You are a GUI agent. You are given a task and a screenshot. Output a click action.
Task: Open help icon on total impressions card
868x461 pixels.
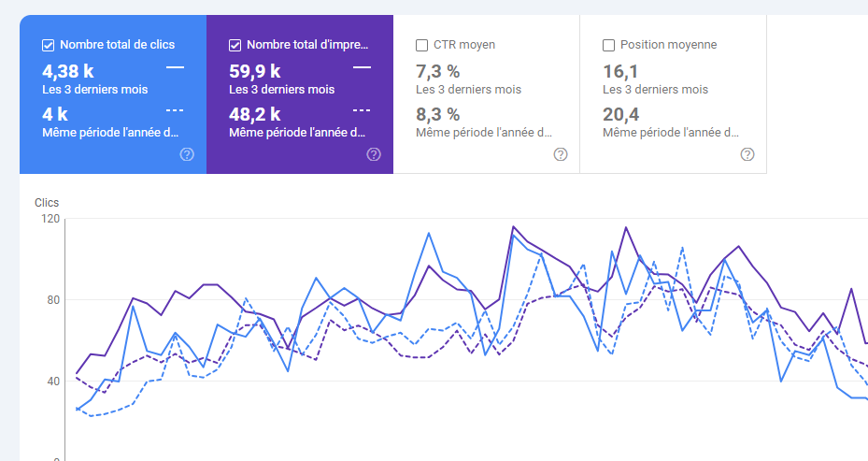point(374,154)
